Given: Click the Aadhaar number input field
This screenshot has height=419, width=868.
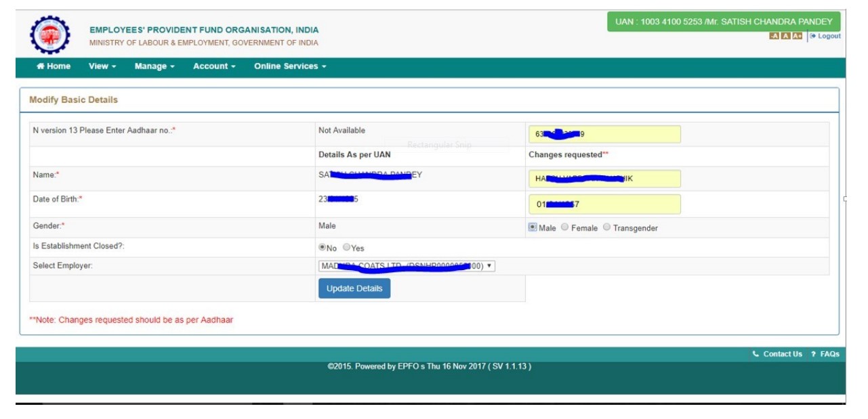Looking at the screenshot, I should point(604,134).
